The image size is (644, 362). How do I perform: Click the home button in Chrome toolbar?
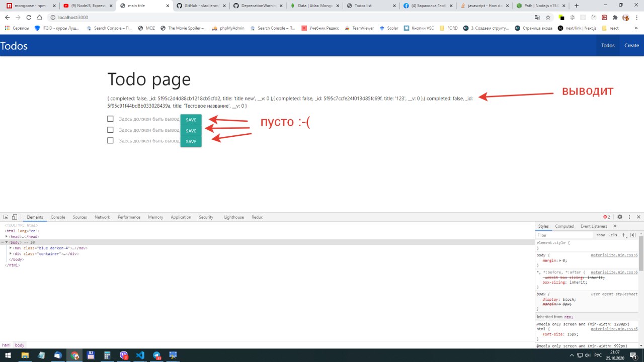(x=40, y=17)
